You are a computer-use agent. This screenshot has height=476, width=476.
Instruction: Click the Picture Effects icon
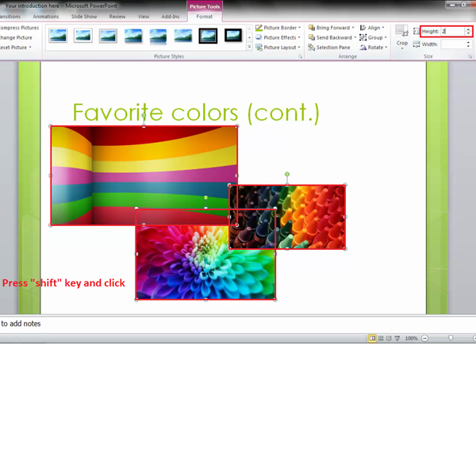pyautogui.click(x=259, y=37)
